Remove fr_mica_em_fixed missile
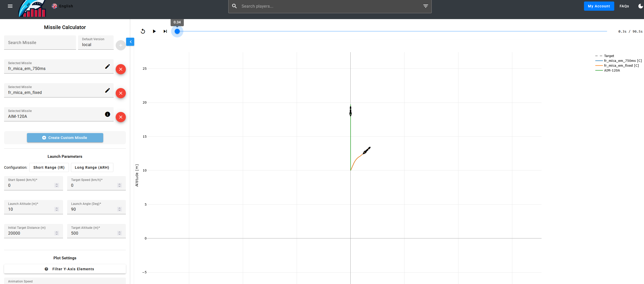The height and width of the screenshot is (284, 644). pos(121,93)
